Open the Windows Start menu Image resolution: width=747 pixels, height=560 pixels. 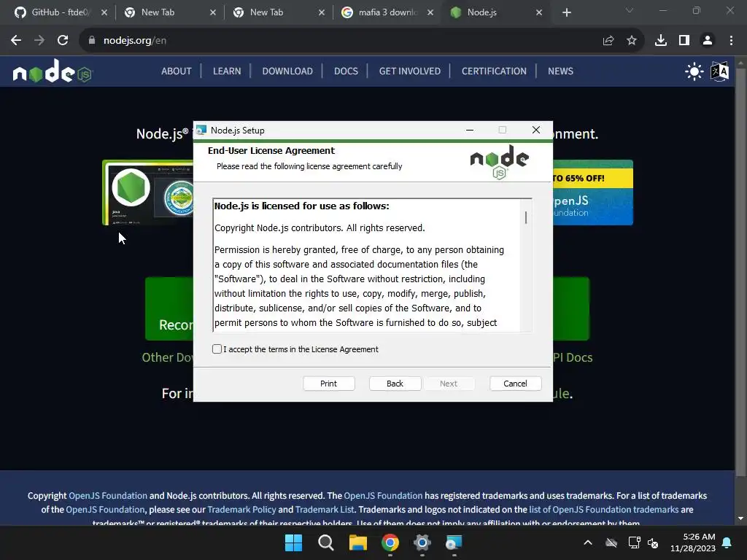(x=293, y=542)
